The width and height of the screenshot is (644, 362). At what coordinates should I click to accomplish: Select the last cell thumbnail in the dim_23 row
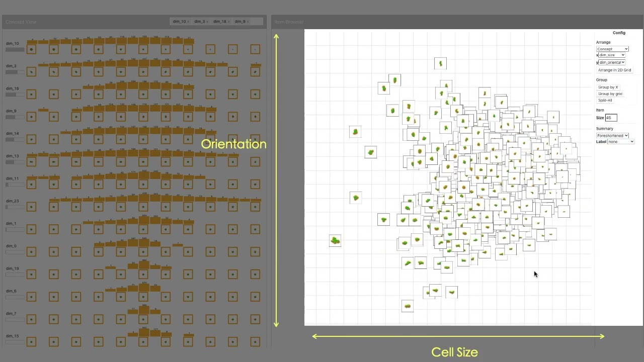(x=255, y=207)
